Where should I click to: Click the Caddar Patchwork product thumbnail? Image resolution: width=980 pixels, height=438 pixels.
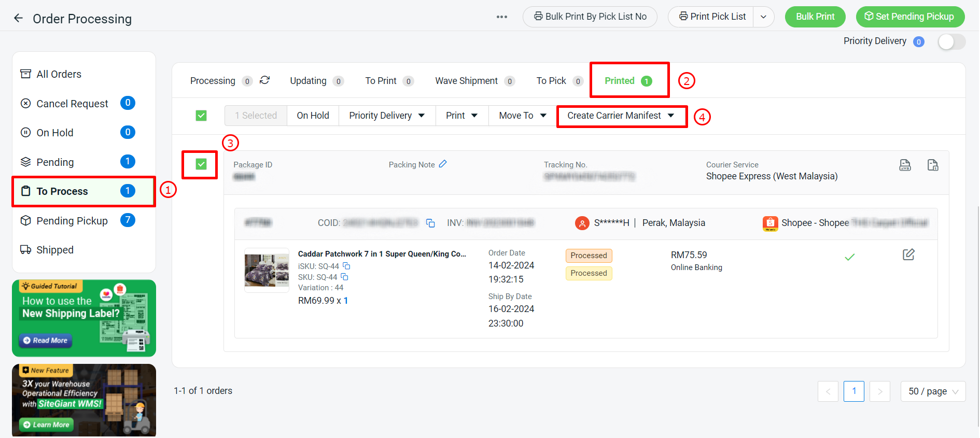267,270
